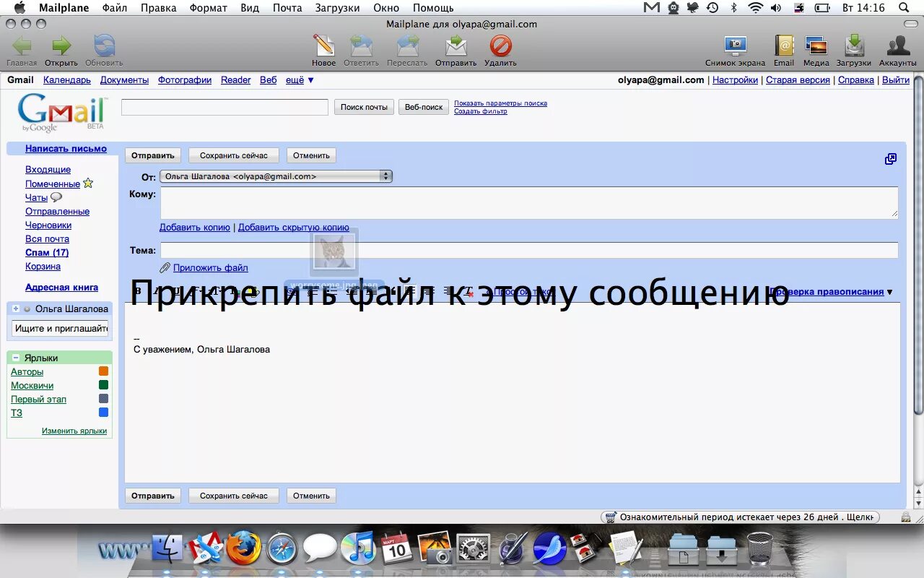Open the Настройки settings link
The image size is (924, 578).
pos(735,80)
